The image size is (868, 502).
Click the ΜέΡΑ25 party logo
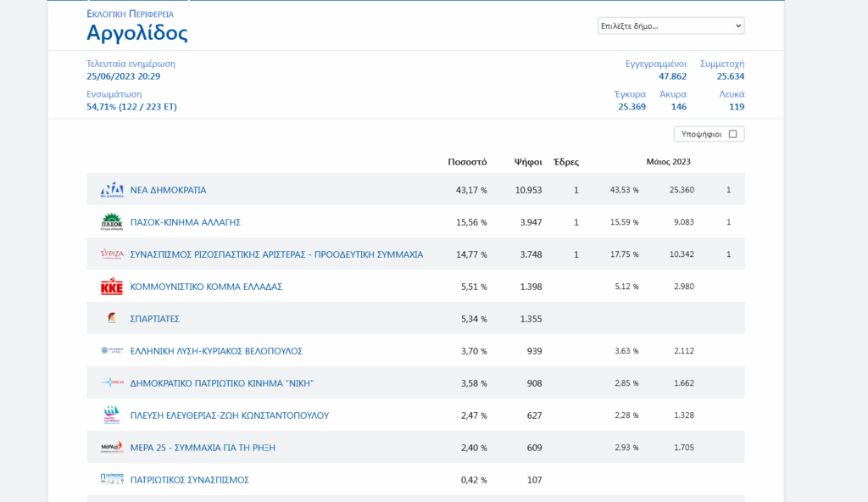[x=112, y=447]
